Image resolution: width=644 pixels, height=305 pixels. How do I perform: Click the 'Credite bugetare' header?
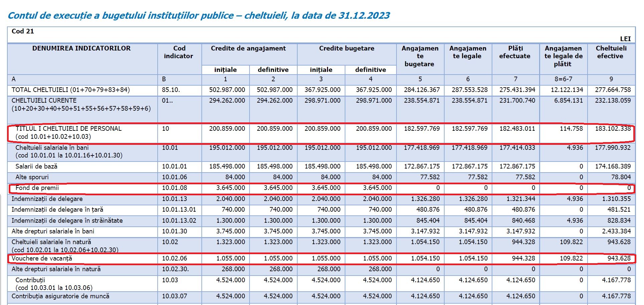pyautogui.click(x=346, y=48)
